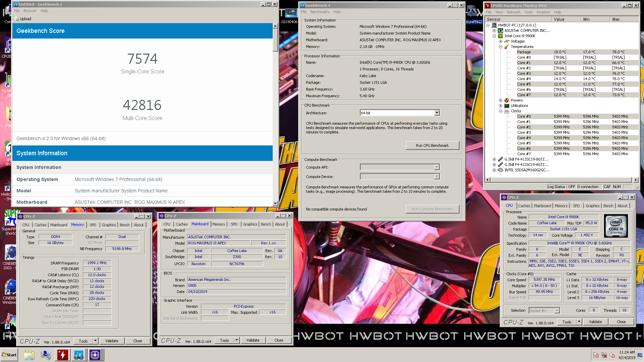Click the Value column header in HWMonitor
Viewport: 644px width, 362px height.
(566, 19)
